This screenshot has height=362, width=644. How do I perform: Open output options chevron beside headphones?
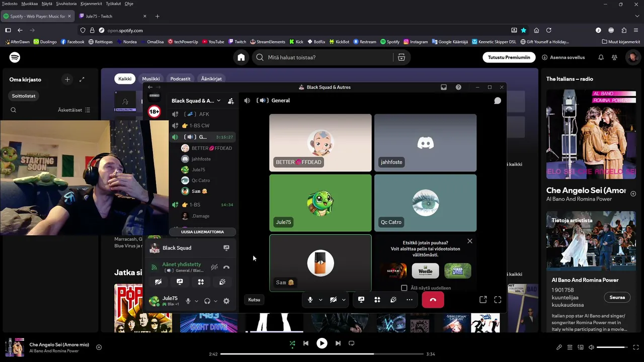(215, 301)
